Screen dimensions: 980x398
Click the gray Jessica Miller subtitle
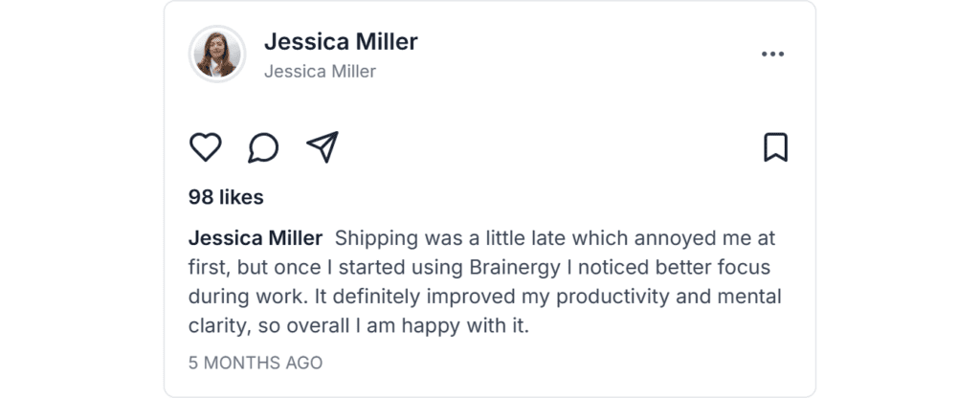[320, 72]
